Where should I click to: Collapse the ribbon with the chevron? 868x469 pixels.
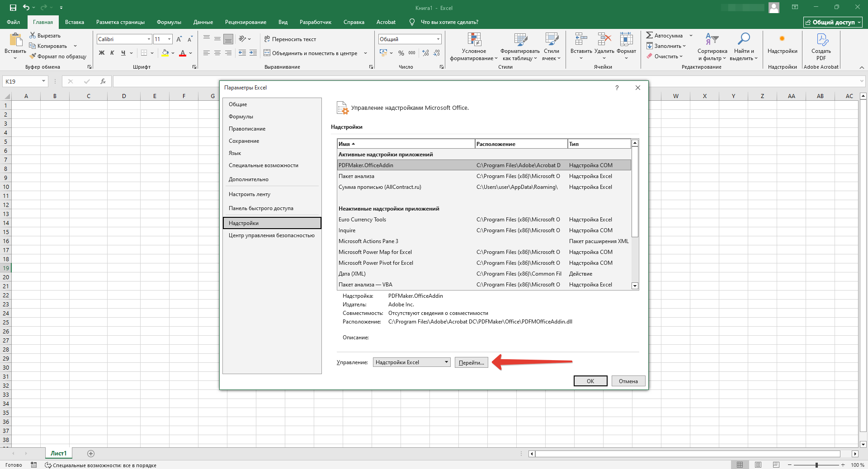[x=861, y=67]
